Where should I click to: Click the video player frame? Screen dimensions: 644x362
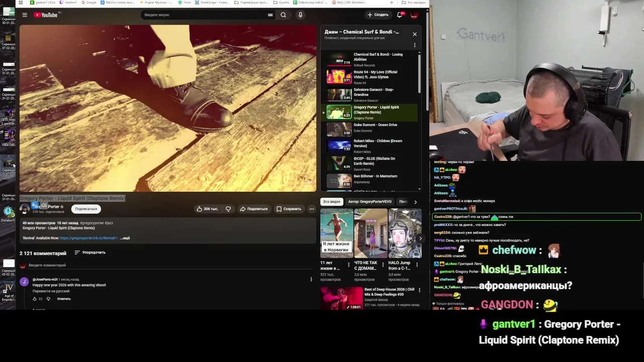(x=168, y=108)
